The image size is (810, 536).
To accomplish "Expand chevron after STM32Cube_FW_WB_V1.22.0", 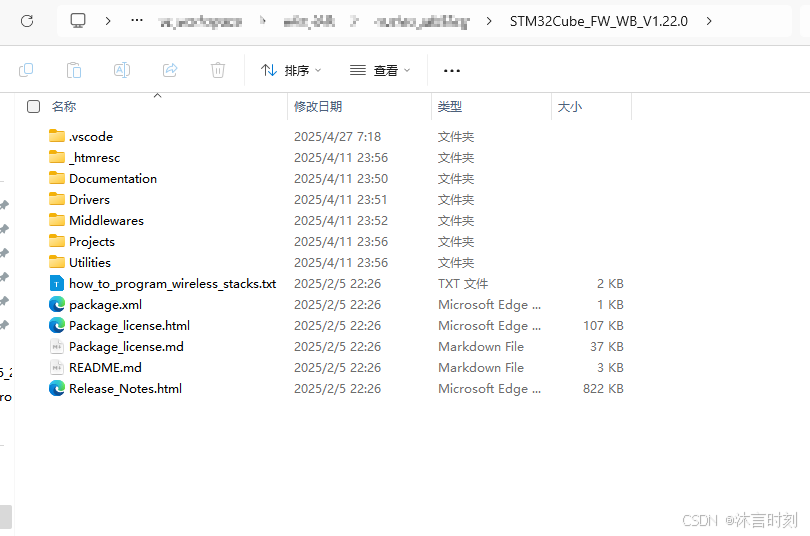I will coord(709,21).
